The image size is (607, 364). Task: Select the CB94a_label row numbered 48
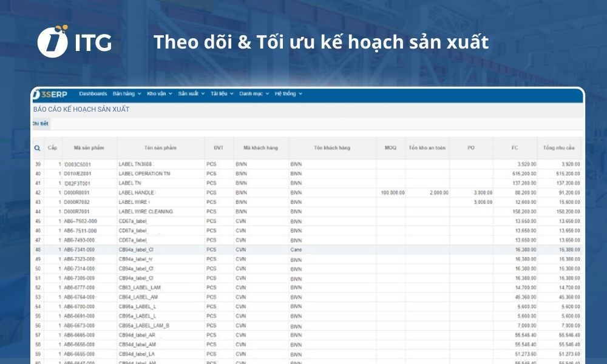click(152, 250)
